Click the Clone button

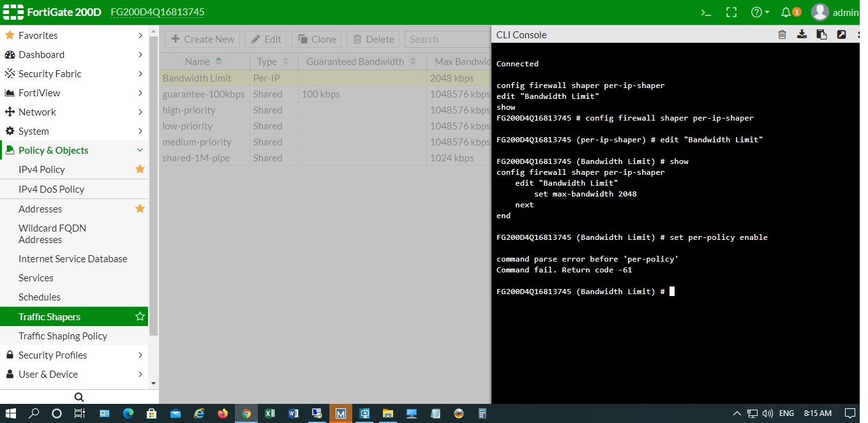tap(317, 39)
